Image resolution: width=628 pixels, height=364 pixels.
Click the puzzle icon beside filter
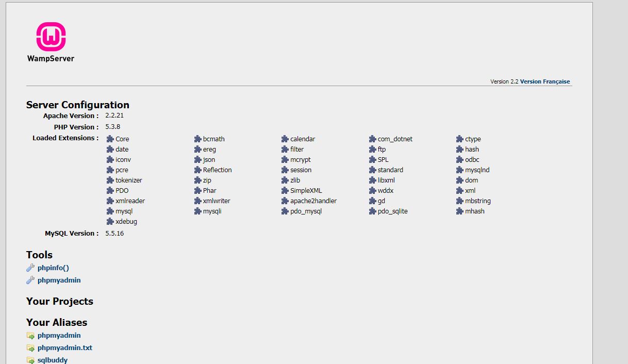[x=285, y=150]
